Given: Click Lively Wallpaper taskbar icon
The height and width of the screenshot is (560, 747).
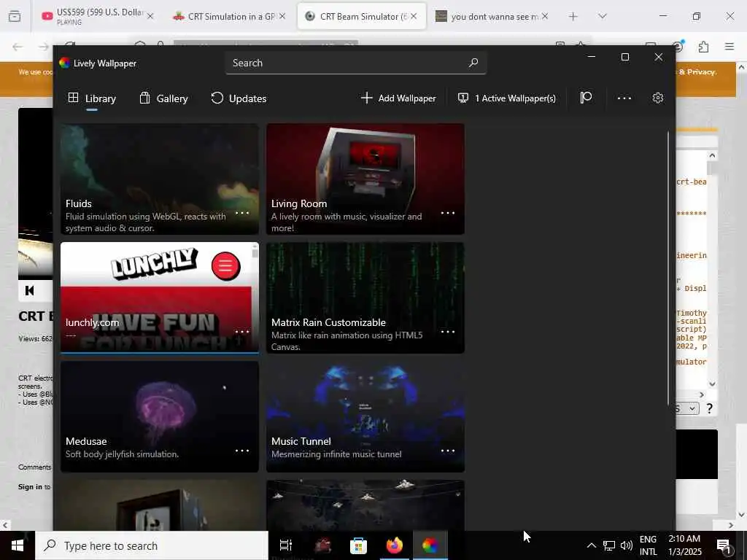Looking at the screenshot, I should [430, 545].
